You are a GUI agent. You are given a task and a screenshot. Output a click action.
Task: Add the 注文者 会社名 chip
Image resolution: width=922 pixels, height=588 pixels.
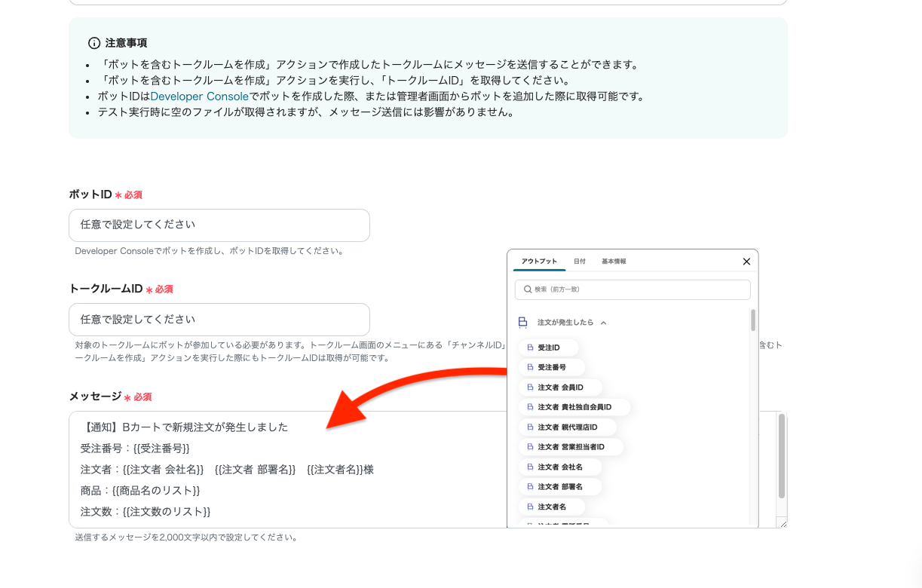[559, 467]
